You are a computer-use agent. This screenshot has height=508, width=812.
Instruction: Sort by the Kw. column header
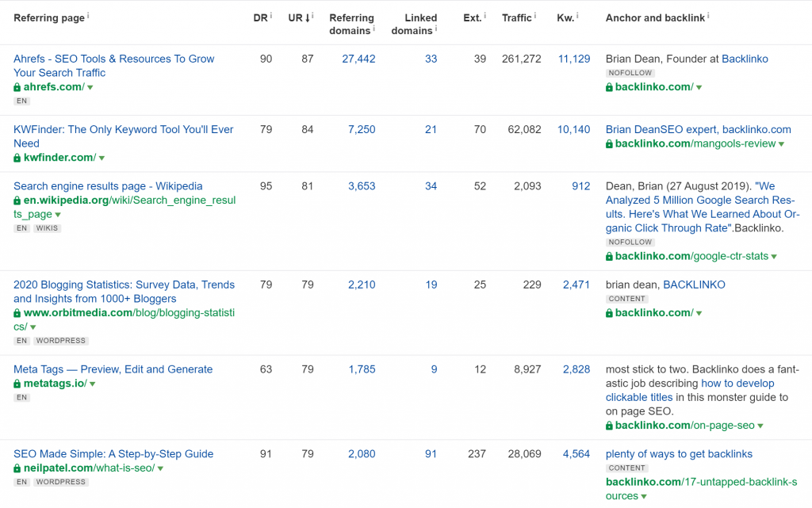point(565,18)
